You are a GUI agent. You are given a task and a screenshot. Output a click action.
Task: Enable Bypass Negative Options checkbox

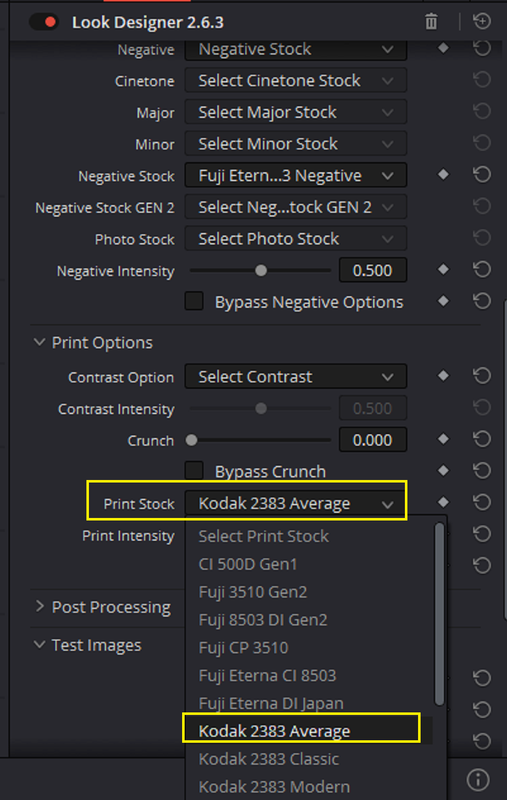[x=194, y=301]
